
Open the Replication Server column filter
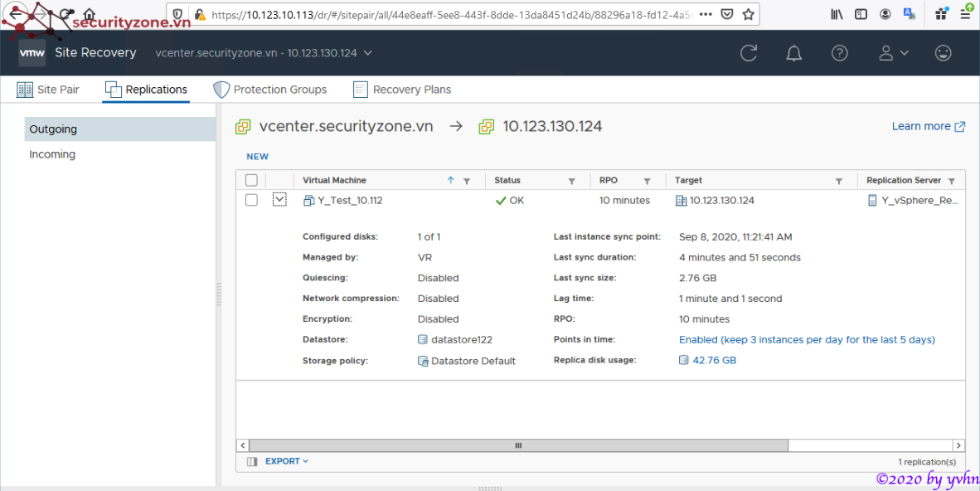[951, 182]
